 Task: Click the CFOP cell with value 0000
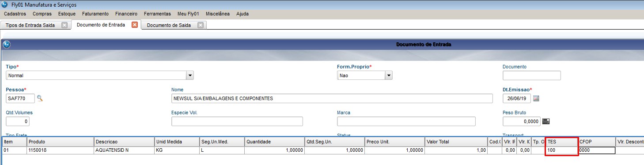click(x=597, y=150)
